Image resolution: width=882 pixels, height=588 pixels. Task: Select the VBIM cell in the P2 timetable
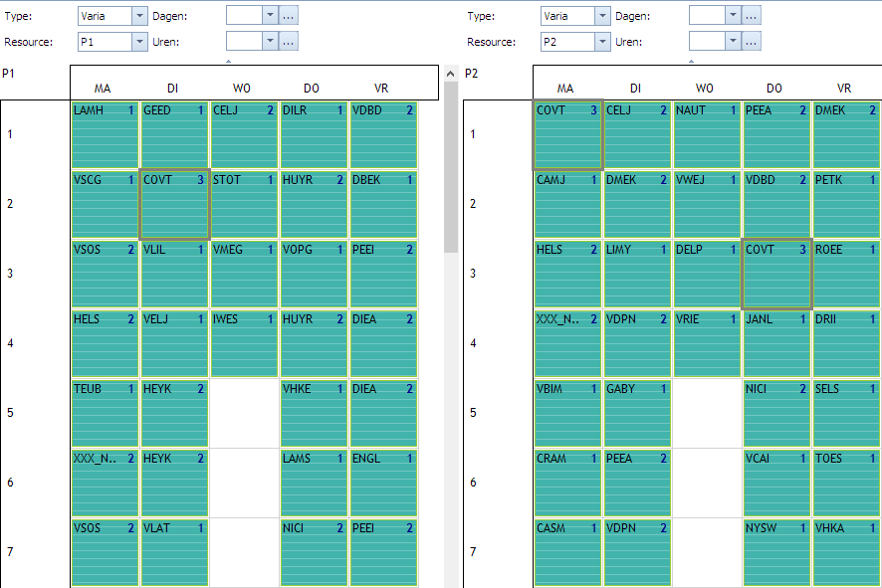click(x=567, y=414)
